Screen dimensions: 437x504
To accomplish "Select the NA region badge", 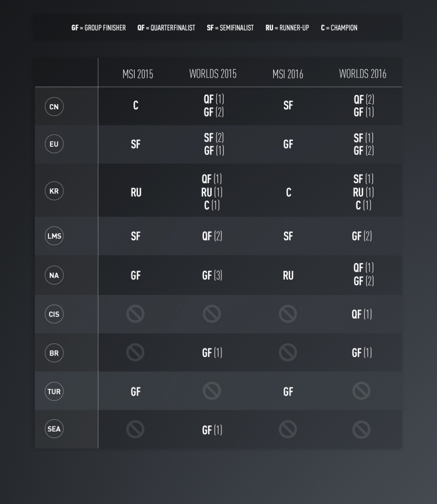I will coord(54,275).
